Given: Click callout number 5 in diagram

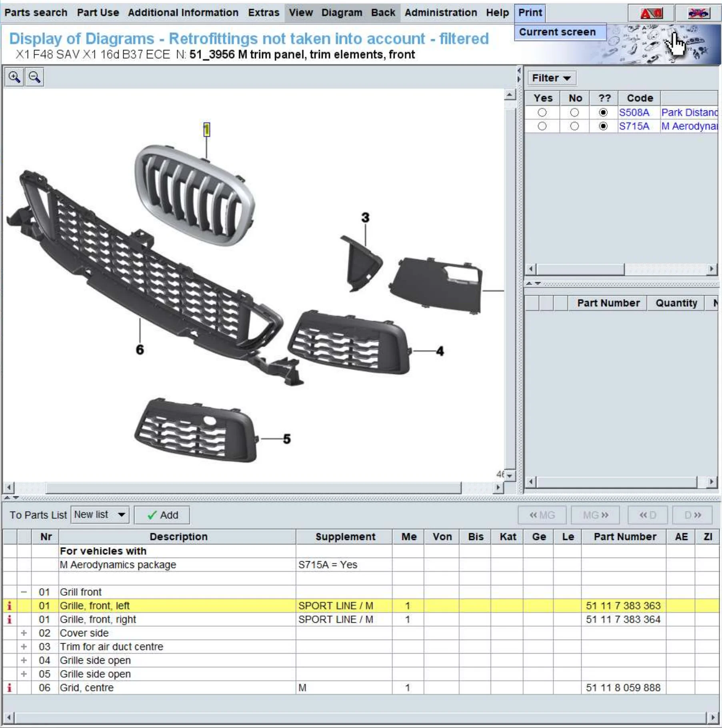Looking at the screenshot, I should [287, 439].
